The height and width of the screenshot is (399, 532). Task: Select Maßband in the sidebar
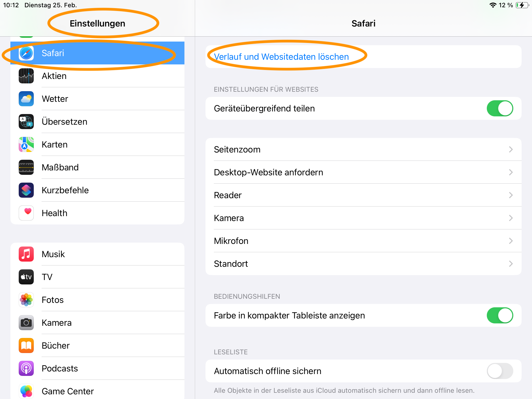(97, 167)
